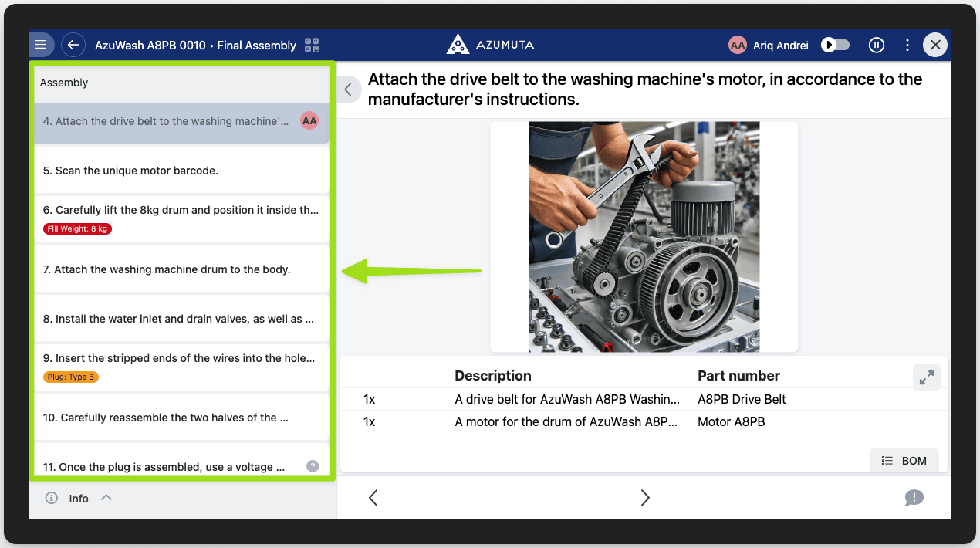Open the three-dot options menu
The height and width of the screenshot is (548, 980).
click(907, 45)
